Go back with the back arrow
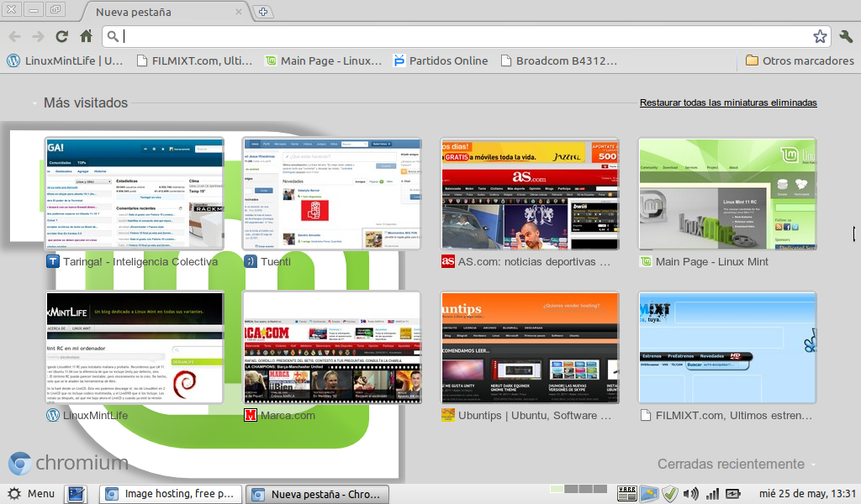The height and width of the screenshot is (504, 861). click(x=15, y=37)
